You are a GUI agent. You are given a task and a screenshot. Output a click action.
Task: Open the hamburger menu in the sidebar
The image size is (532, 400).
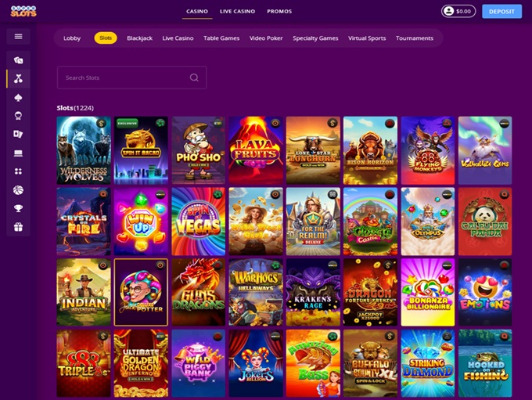pos(18,36)
